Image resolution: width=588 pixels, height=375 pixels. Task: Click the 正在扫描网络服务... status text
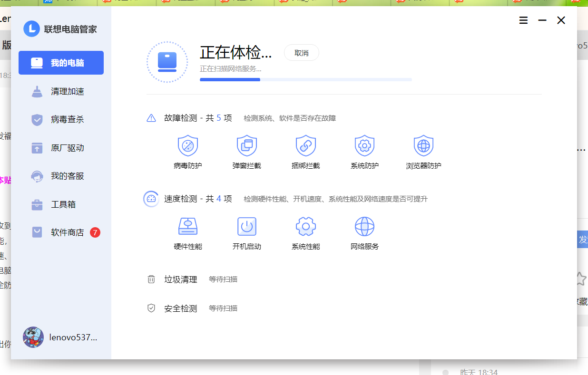click(231, 69)
